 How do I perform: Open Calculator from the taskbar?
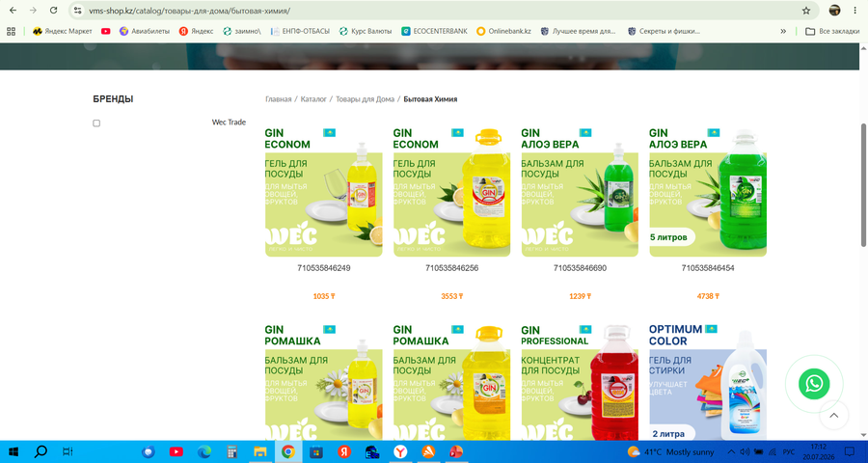click(x=231, y=451)
